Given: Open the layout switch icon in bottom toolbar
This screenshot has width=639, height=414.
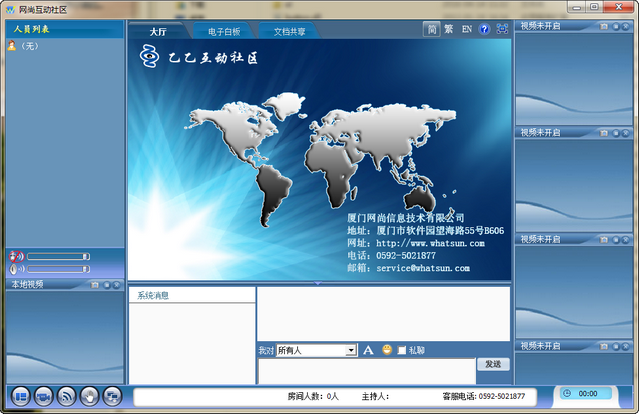Looking at the screenshot, I should pyautogui.click(x=21, y=396).
